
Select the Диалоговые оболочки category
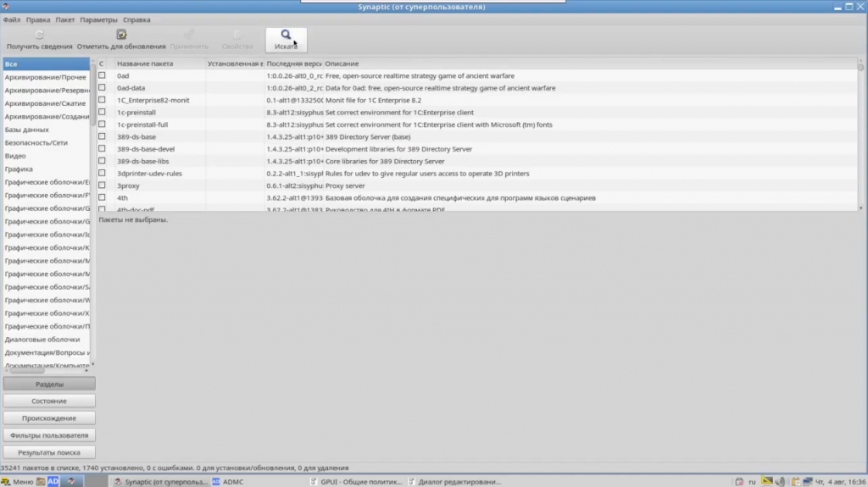[46, 340]
